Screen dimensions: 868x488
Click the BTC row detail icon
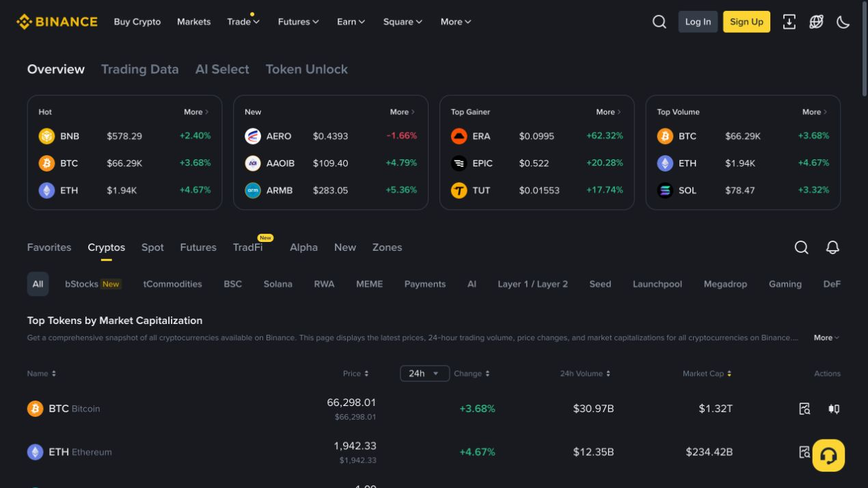tap(805, 409)
